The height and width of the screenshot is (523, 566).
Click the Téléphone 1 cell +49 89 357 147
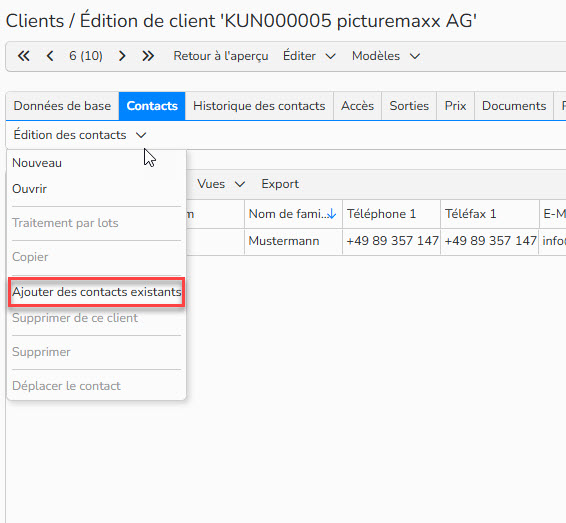coord(391,241)
